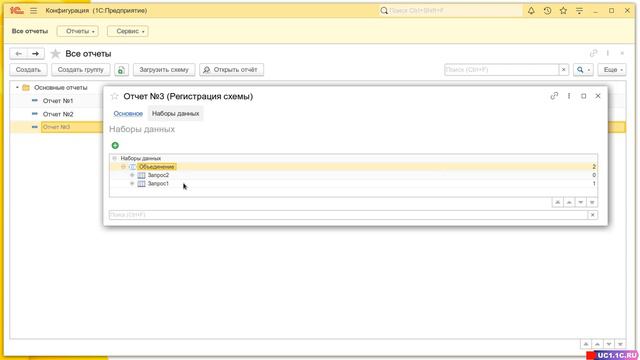Click Открыть отчёт button
Image resolution: width=640 pixels, height=360 pixels.
(x=231, y=70)
